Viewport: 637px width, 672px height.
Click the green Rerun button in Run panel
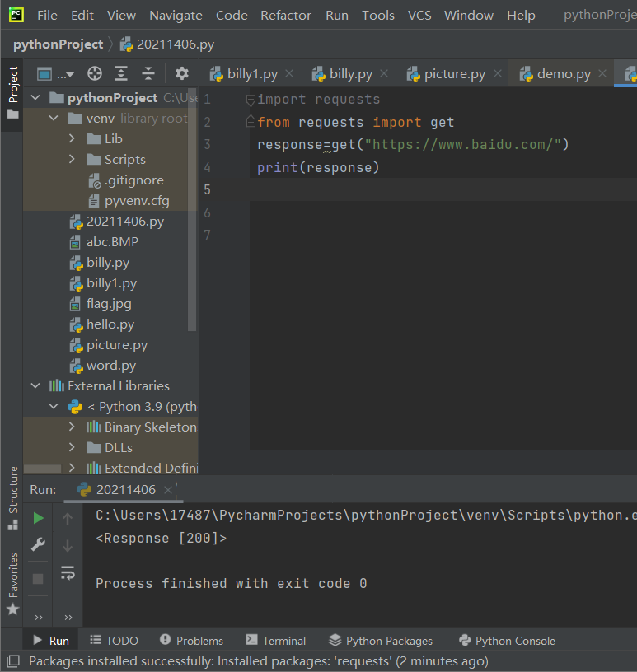(38, 518)
